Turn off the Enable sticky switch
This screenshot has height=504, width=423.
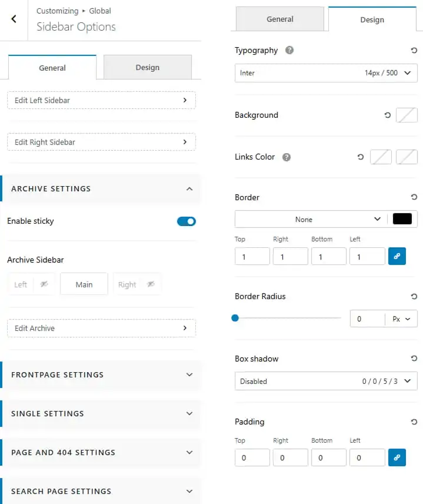(186, 221)
